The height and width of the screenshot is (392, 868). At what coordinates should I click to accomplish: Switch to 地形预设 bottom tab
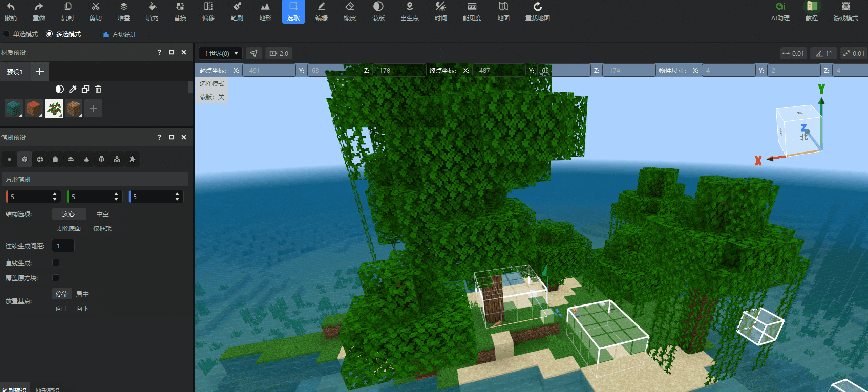tap(47, 389)
